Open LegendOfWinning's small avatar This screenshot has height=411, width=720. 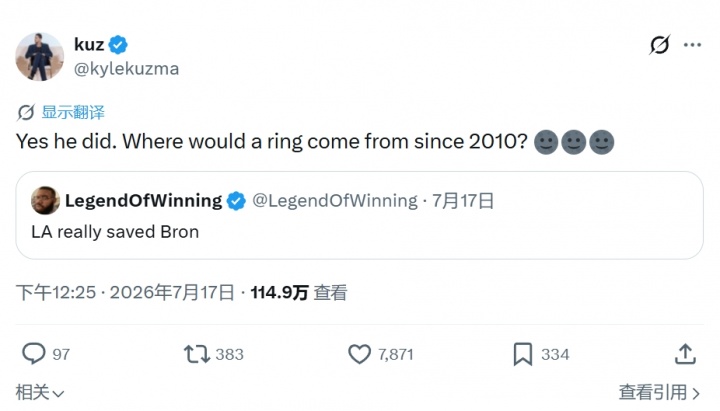(45, 200)
